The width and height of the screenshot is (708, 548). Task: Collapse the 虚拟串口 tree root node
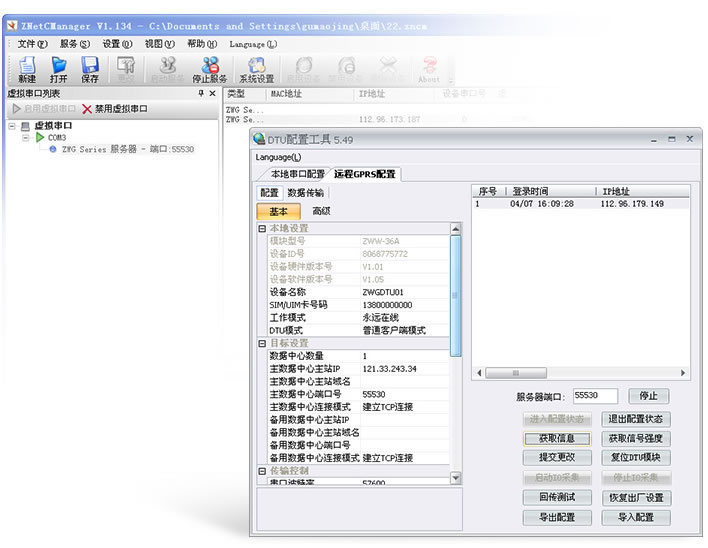pyautogui.click(x=11, y=126)
